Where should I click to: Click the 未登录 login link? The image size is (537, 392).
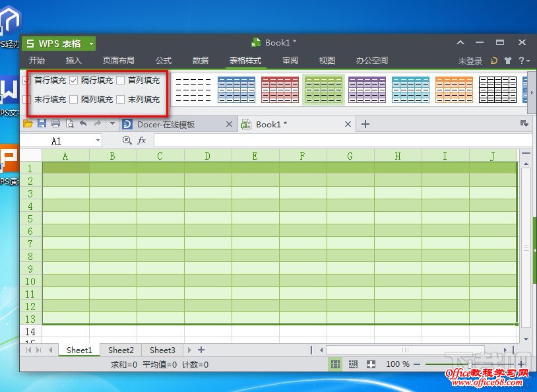click(470, 61)
